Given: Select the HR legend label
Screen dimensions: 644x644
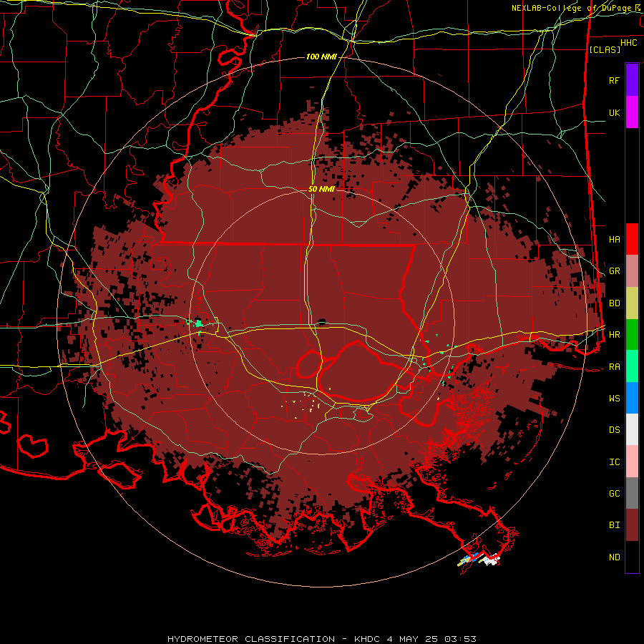Looking at the screenshot, I should [x=614, y=335].
